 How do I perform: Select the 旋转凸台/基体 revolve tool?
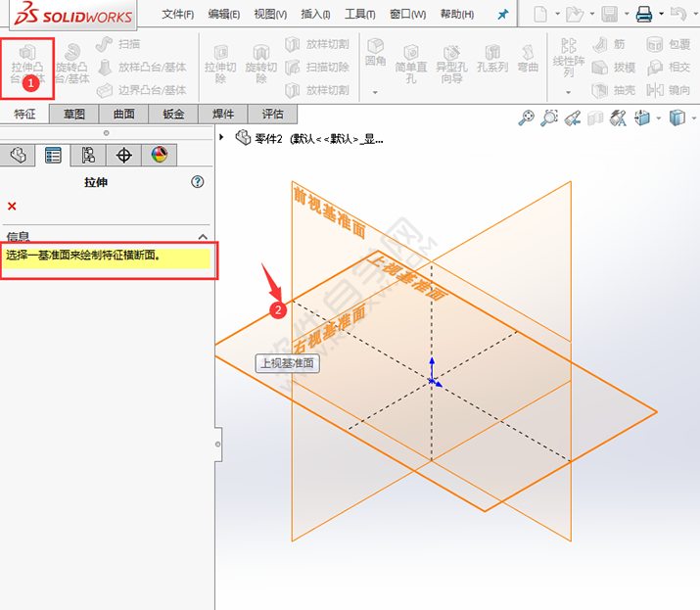[x=72, y=65]
